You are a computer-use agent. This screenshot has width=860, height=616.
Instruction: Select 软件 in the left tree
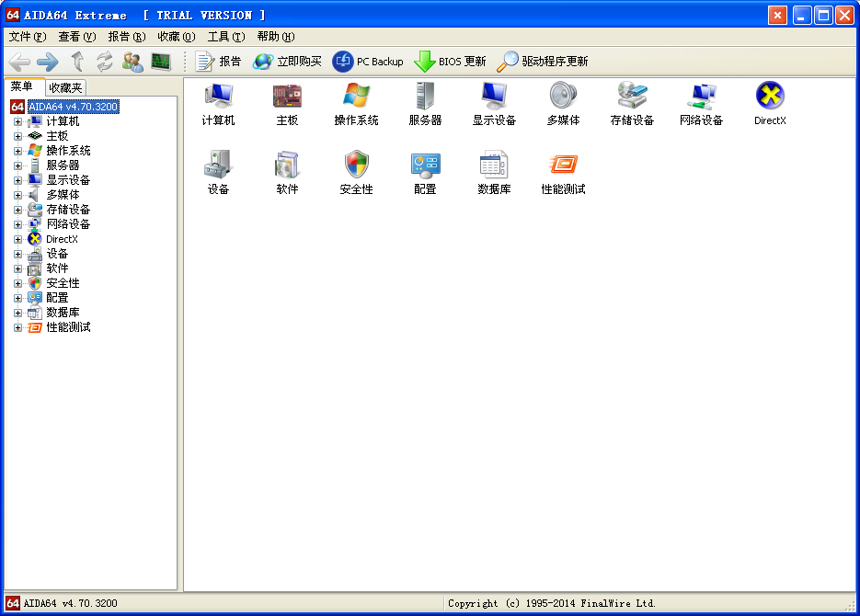57,268
